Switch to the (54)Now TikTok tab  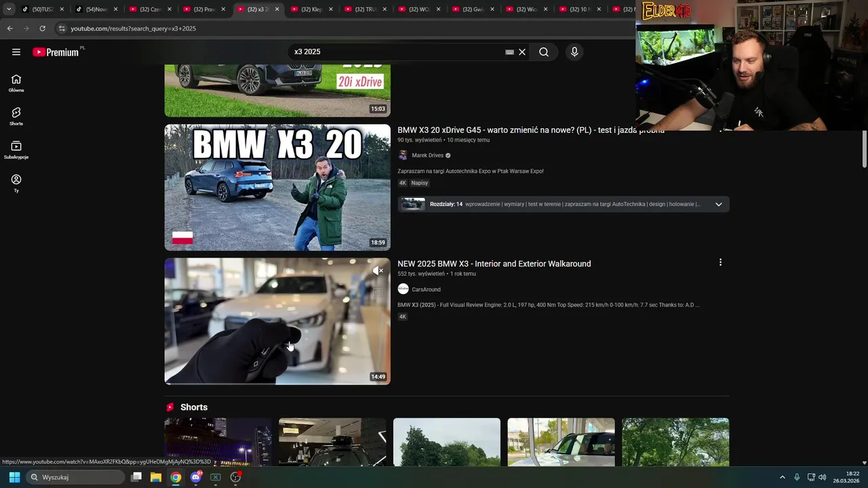pyautogui.click(x=96, y=9)
